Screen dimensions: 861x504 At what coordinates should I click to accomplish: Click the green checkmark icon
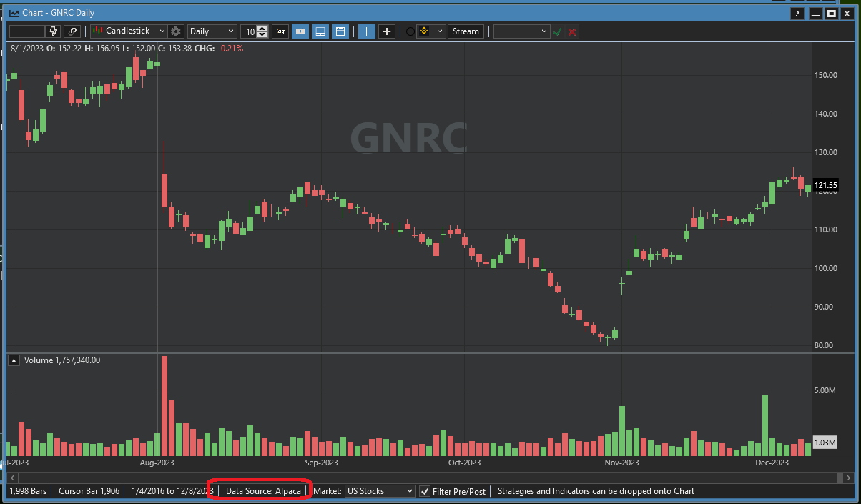pyautogui.click(x=558, y=31)
